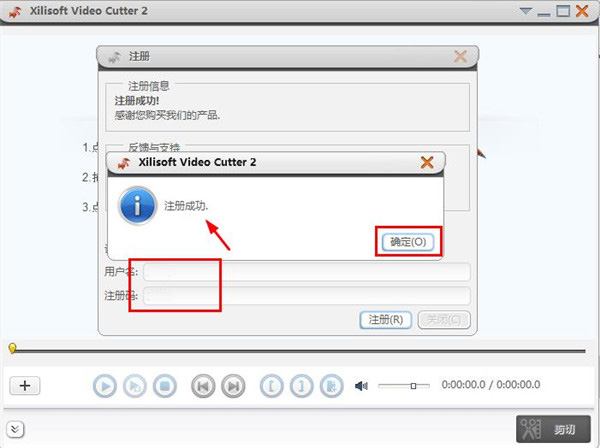Add a file with the plus button

(25, 386)
